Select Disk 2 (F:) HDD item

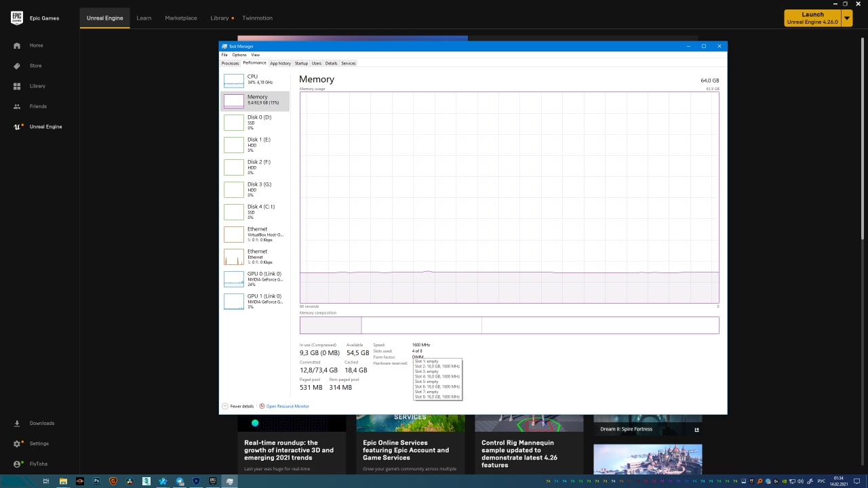[x=255, y=167]
